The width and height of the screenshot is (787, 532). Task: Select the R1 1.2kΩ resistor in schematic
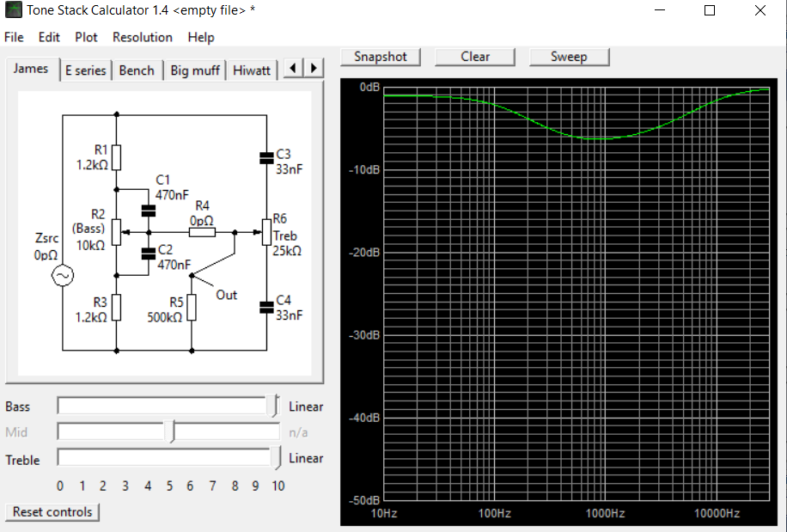pyautogui.click(x=117, y=157)
